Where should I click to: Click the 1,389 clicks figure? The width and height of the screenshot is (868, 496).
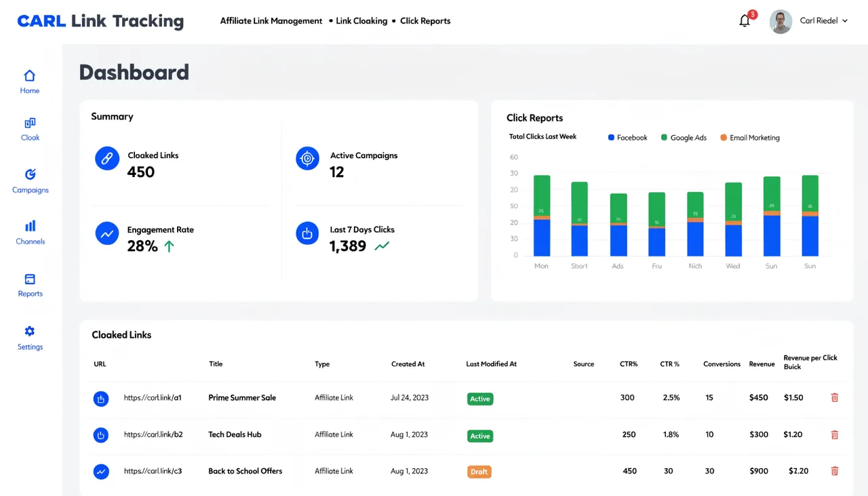(348, 246)
